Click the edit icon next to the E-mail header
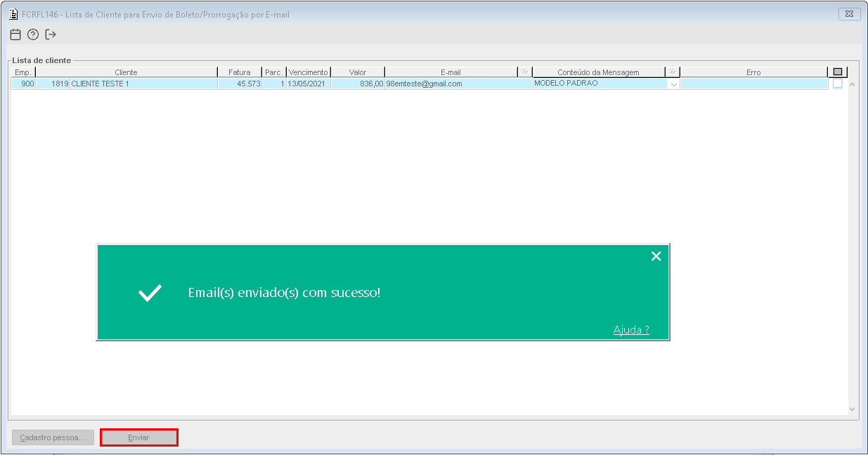Image resolution: width=868 pixels, height=455 pixels. coord(525,72)
